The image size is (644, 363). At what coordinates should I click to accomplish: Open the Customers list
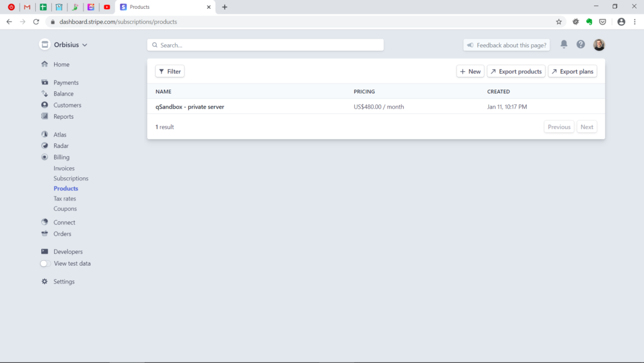coord(67,104)
